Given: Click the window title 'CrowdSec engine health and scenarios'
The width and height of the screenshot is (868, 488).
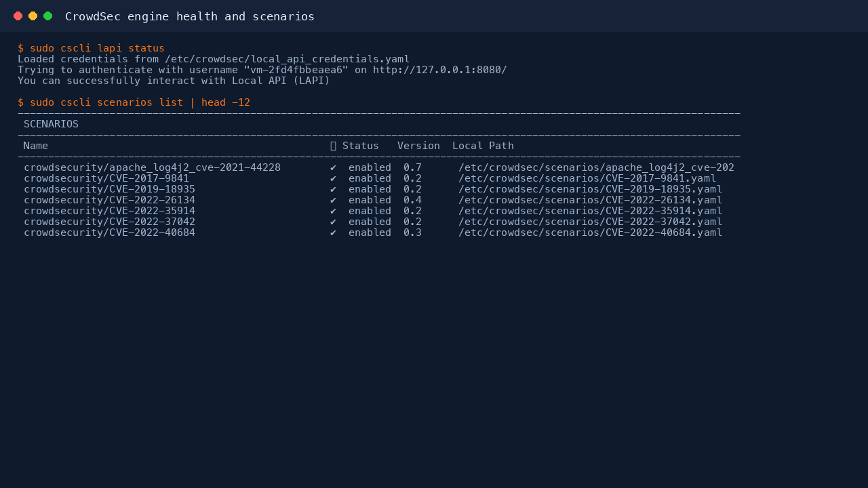Looking at the screenshot, I should pyautogui.click(x=190, y=16).
